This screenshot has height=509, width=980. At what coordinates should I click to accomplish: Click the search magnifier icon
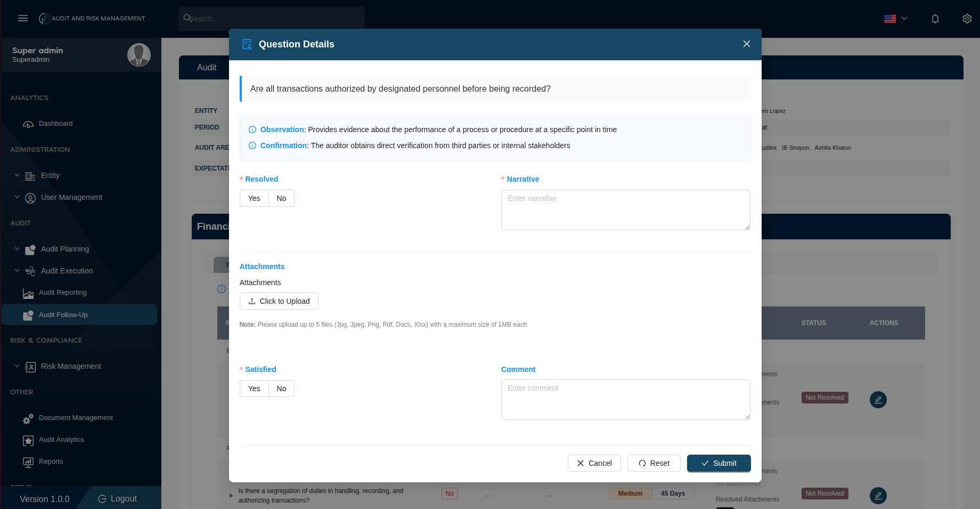187,18
